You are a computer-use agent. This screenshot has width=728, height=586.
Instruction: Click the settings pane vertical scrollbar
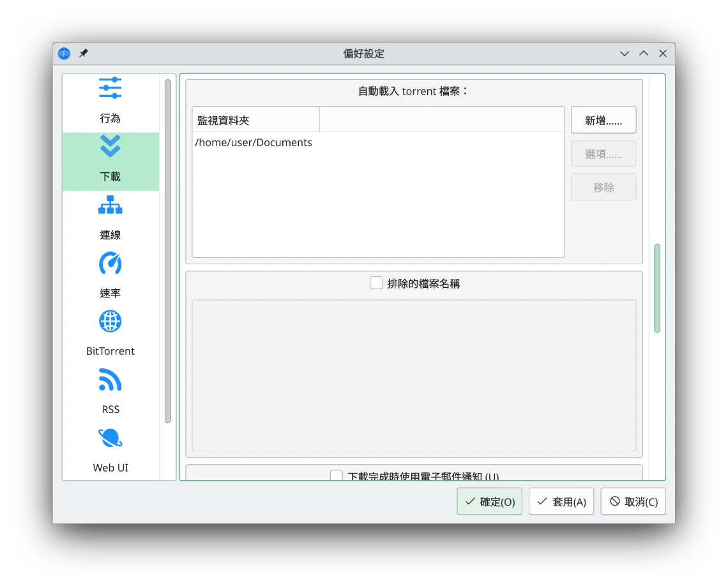click(x=657, y=288)
